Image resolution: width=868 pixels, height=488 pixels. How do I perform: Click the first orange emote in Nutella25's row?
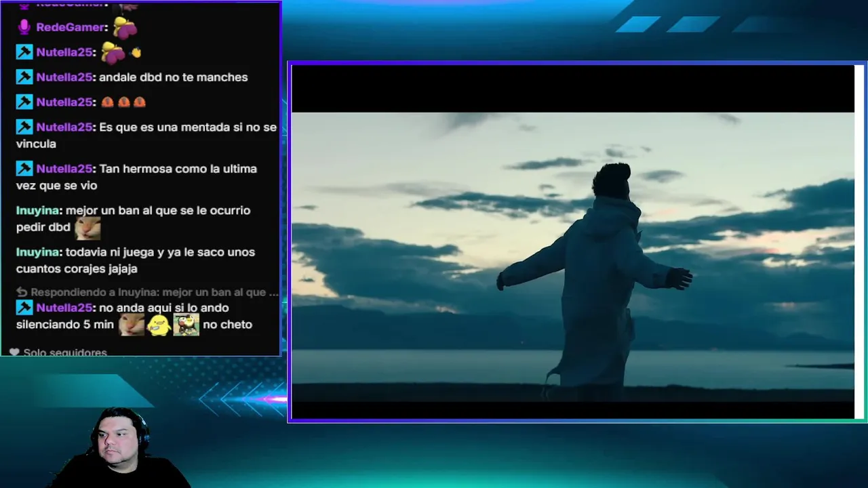[107, 102]
